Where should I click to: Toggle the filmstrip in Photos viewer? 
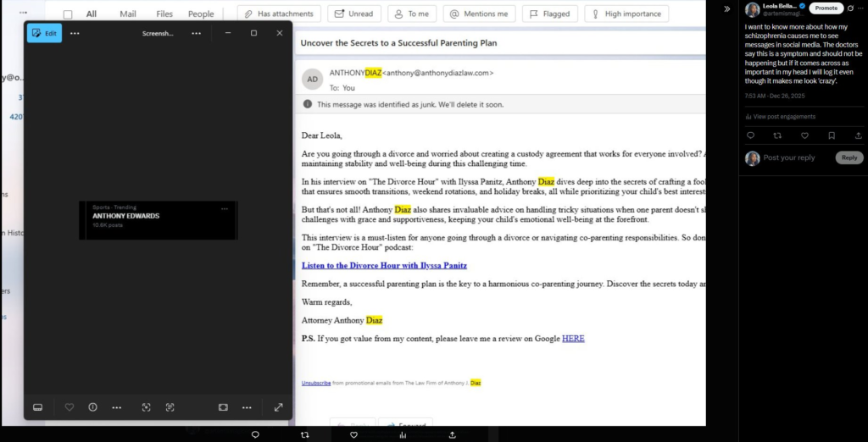38,407
